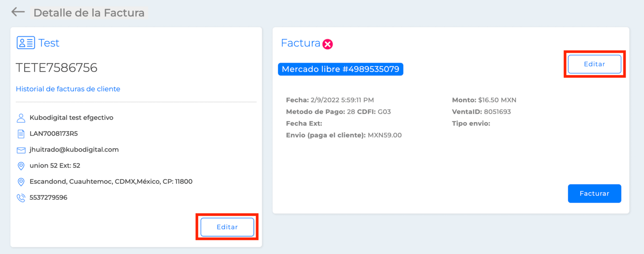Click the phone icon beside 5537279596
This screenshot has width=644, height=254.
click(21, 198)
